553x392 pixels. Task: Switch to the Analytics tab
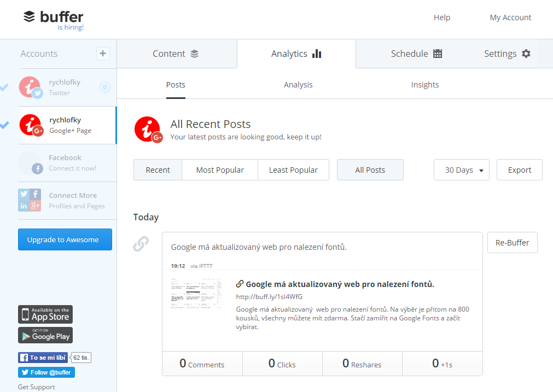tap(296, 54)
